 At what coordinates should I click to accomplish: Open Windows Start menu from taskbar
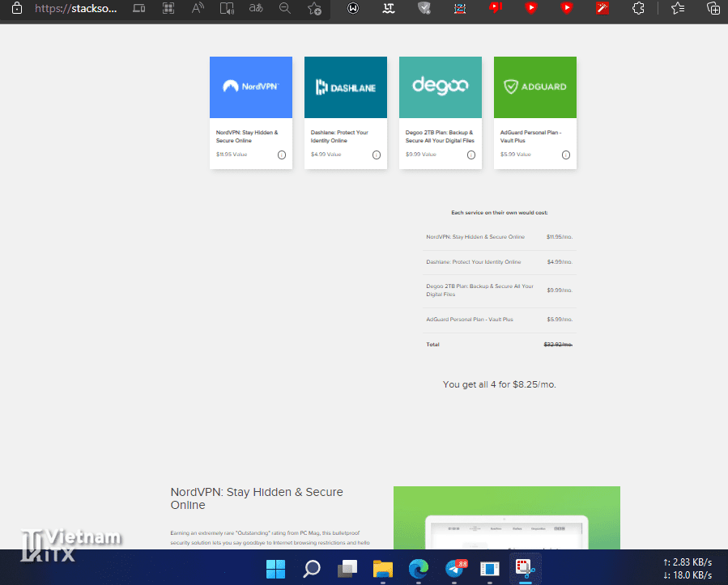pos(276,568)
